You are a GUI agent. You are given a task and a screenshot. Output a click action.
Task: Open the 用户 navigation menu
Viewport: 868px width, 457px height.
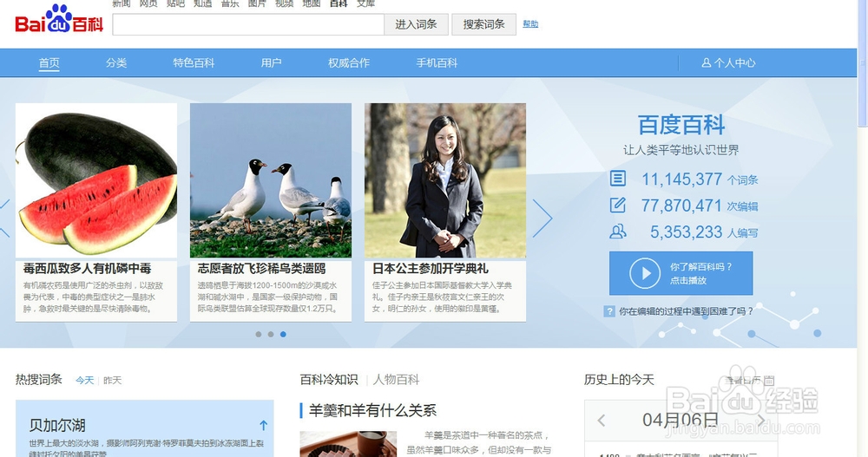coord(271,63)
